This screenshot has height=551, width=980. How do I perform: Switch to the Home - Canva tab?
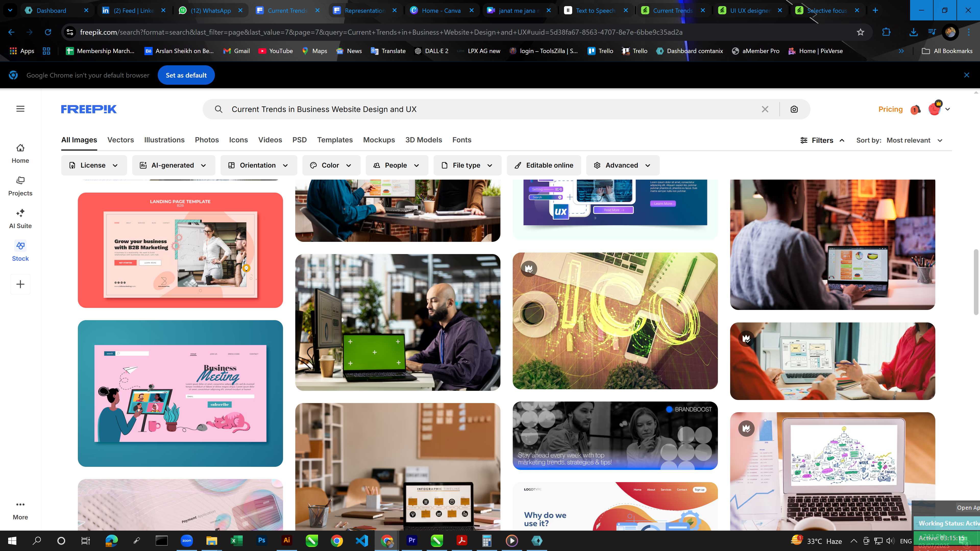(x=441, y=10)
